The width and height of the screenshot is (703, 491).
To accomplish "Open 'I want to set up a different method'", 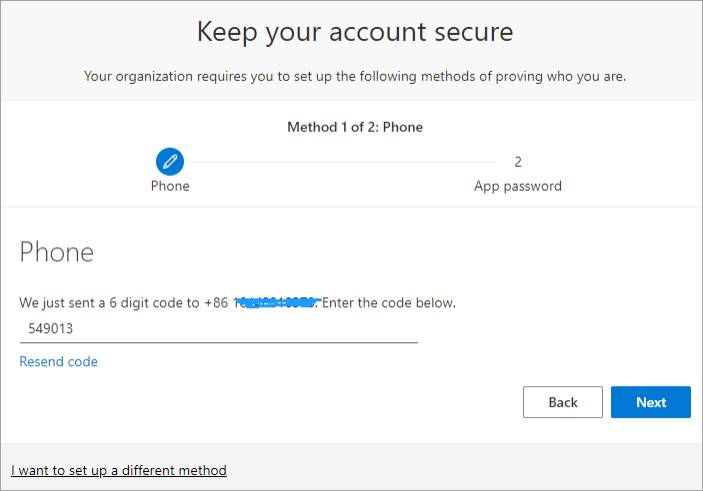I will (119, 470).
